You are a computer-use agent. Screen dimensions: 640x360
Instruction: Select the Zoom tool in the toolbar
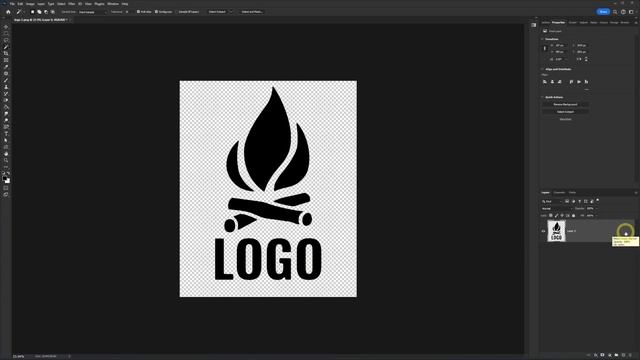(6, 160)
